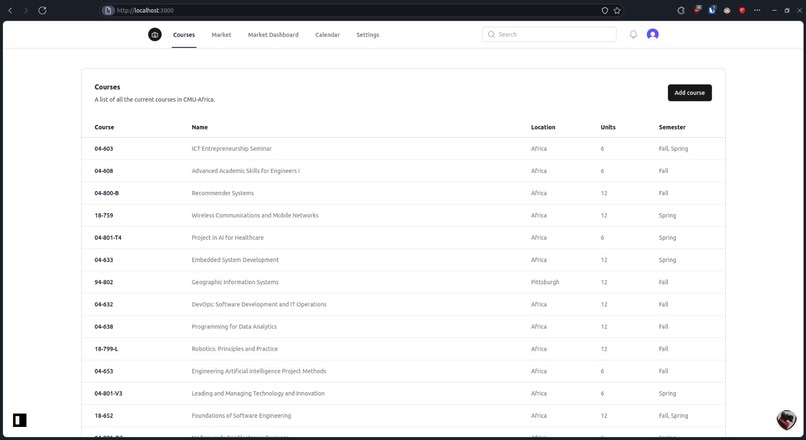The height and width of the screenshot is (440, 806).
Task: Open the shield tracking protection icon
Action: coord(604,10)
